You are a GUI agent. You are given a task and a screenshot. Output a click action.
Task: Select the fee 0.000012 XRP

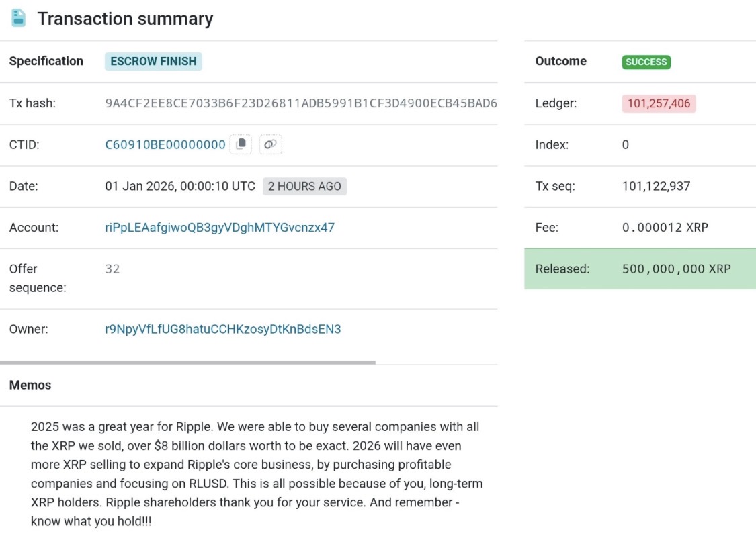665,228
